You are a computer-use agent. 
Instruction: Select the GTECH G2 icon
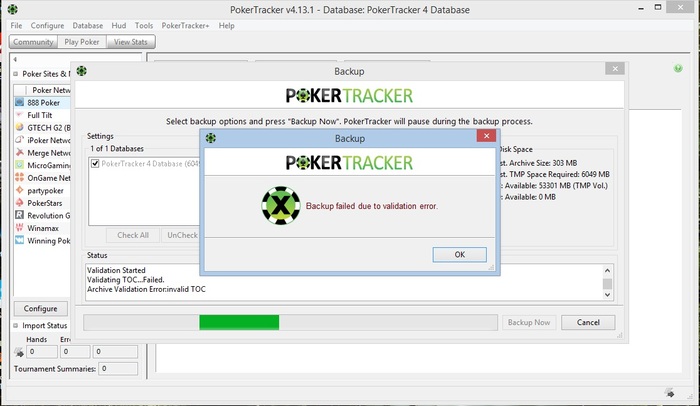click(20, 127)
